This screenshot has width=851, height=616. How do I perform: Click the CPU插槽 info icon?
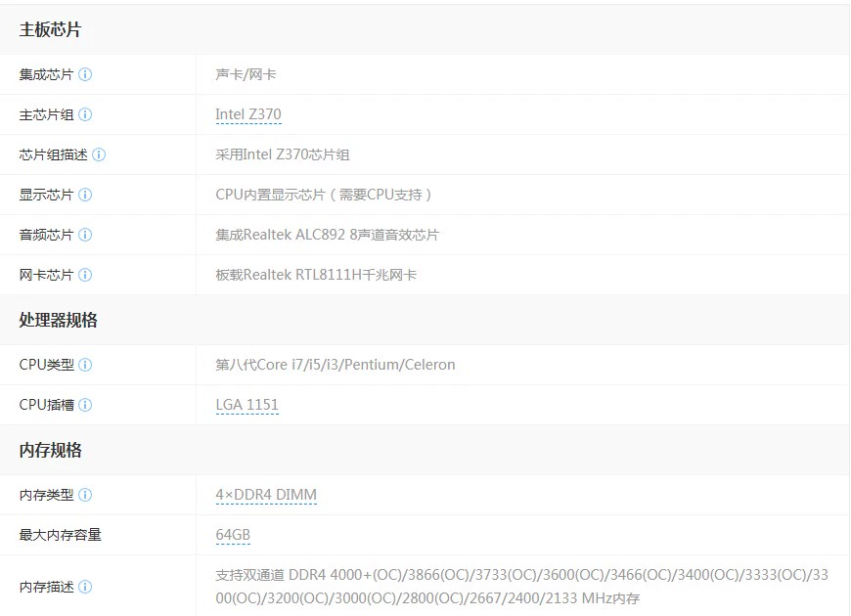[85, 405]
